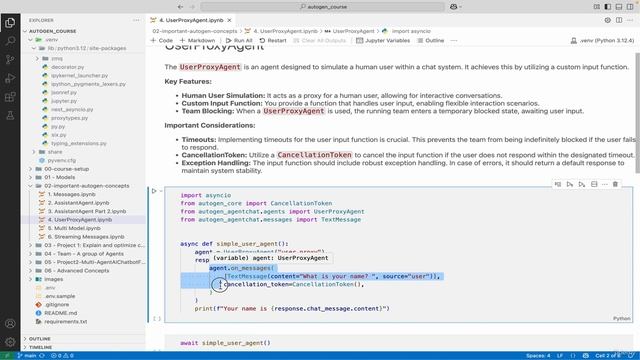This screenshot has height=360, width=640.
Task: Open notebook toolbar overflow ellipsis
Action: point(454,40)
